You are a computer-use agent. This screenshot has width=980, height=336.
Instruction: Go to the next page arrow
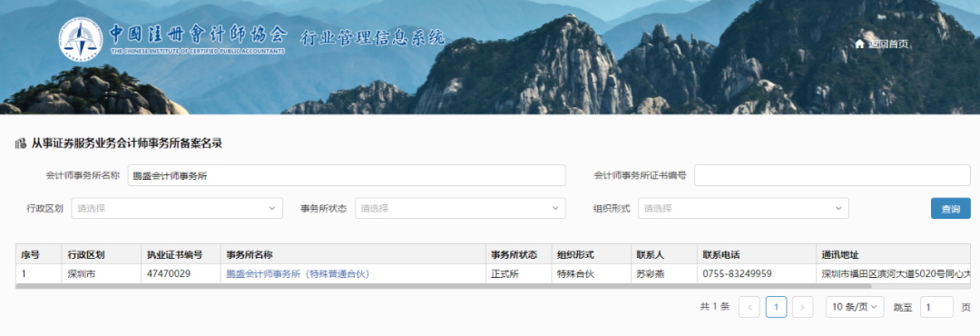click(802, 307)
